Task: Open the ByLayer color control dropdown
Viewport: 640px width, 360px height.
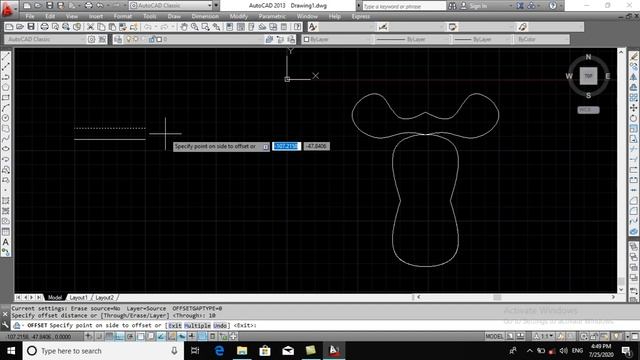Action: point(369,39)
